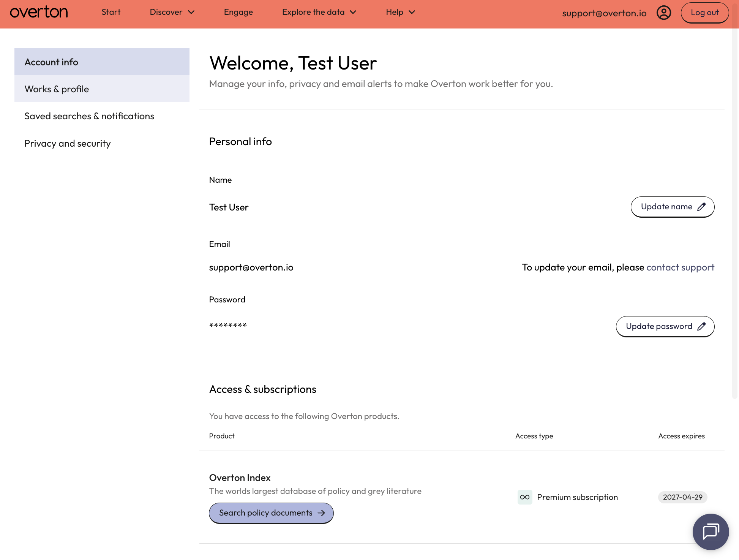The image size is (739, 560).
Task: Expand the Discover dropdown chevron
Action: pyautogui.click(x=191, y=12)
